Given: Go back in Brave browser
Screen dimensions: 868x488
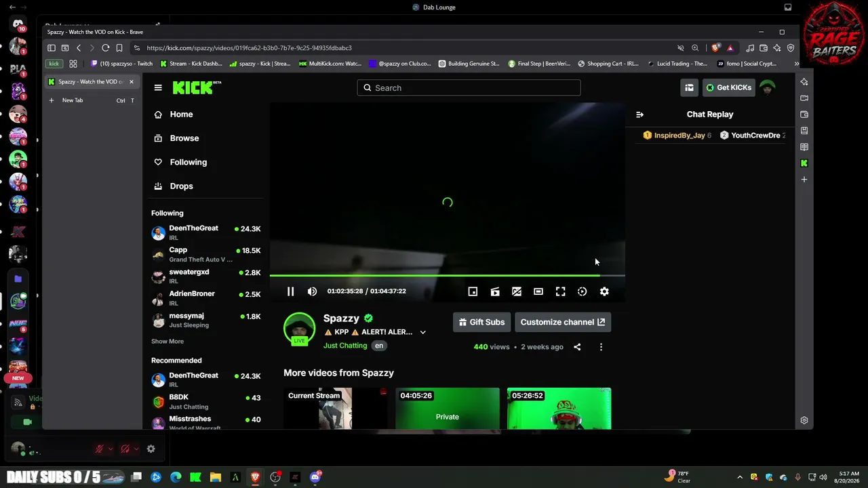Looking at the screenshot, I should click(x=79, y=48).
